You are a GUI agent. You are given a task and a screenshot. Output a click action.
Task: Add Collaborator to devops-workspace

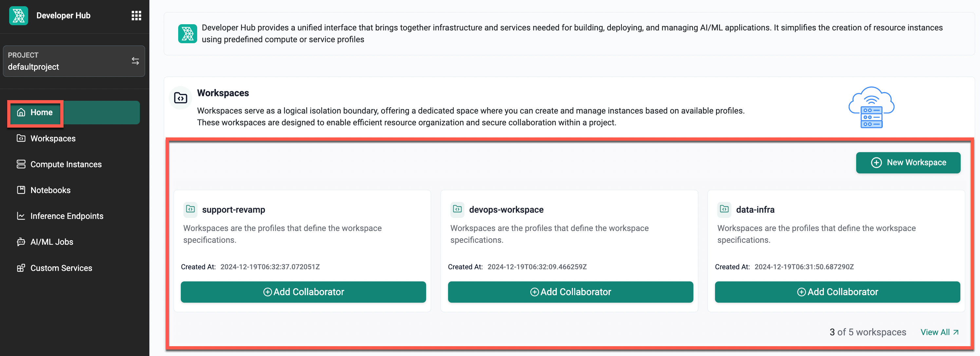(x=570, y=292)
